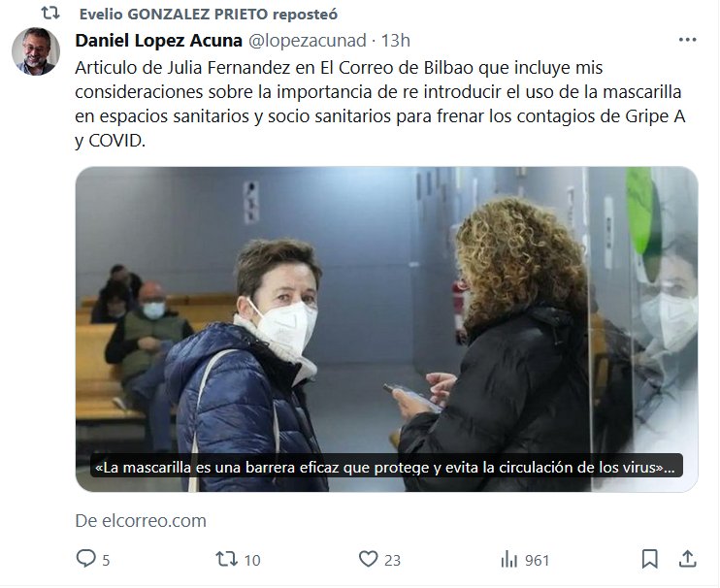
Task: Click the 961 views count
Action: (537, 560)
